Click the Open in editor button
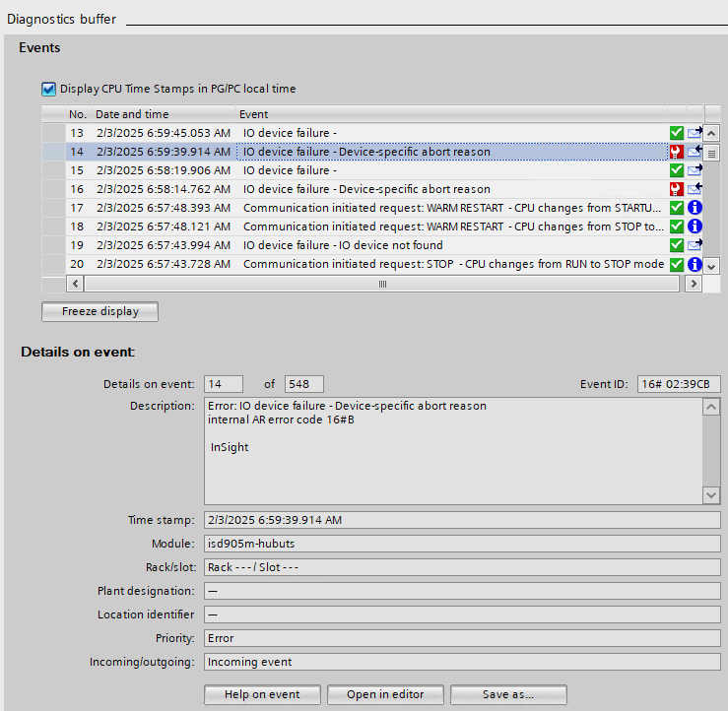Image resolution: width=728 pixels, height=711 pixels. pyautogui.click(x=385, y=694)
